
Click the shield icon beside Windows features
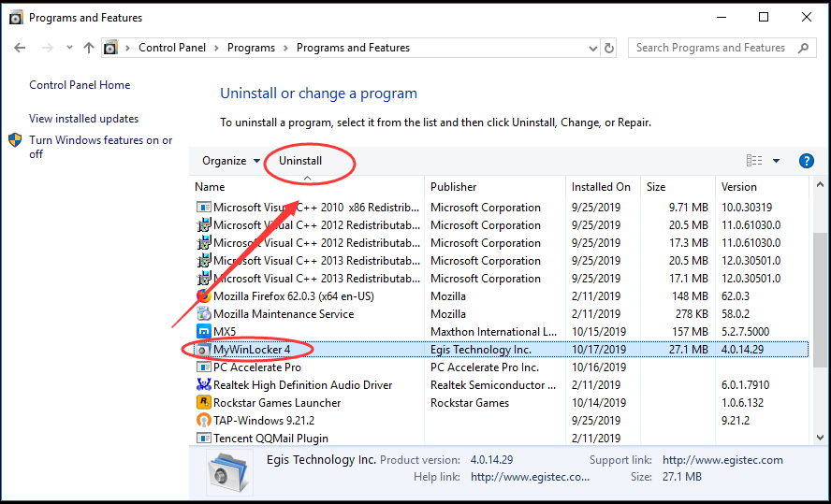[x=15, y=139]
